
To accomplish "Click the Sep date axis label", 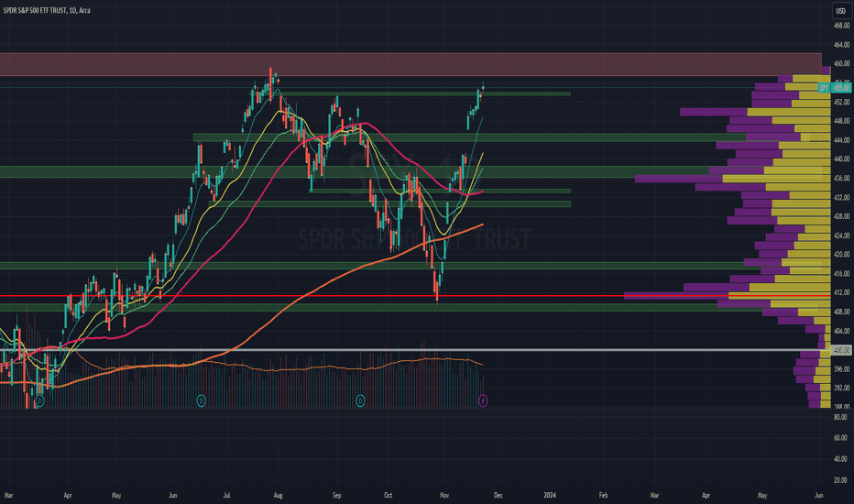I will pos(336,495).
